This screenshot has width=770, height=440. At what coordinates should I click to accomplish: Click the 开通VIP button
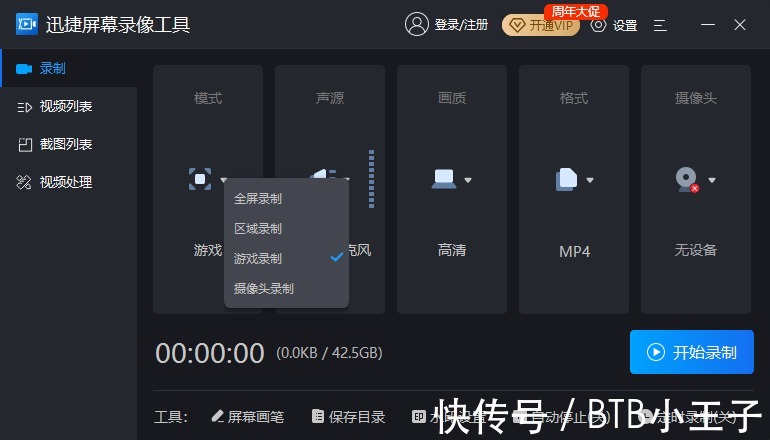(x=541, y=25)
